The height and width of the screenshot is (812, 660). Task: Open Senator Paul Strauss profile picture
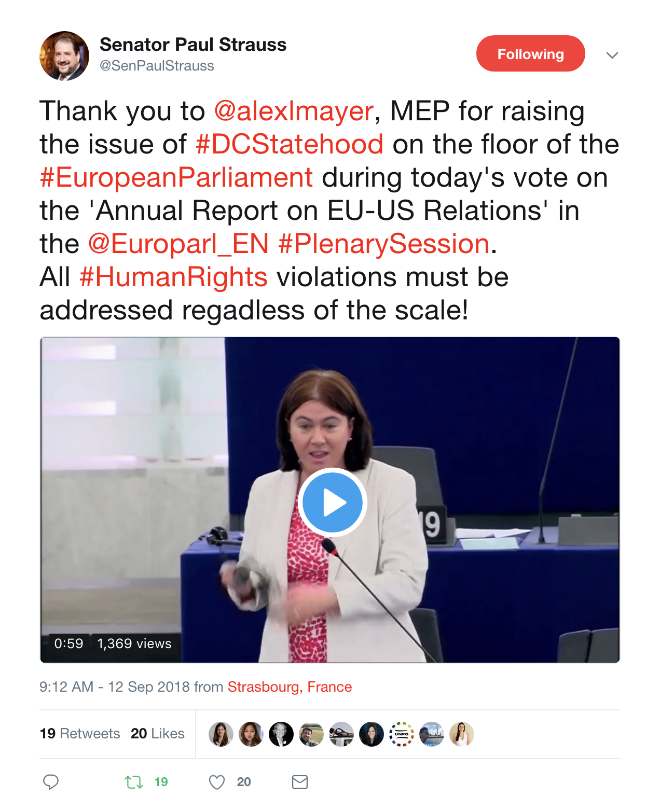pos(64,56)
